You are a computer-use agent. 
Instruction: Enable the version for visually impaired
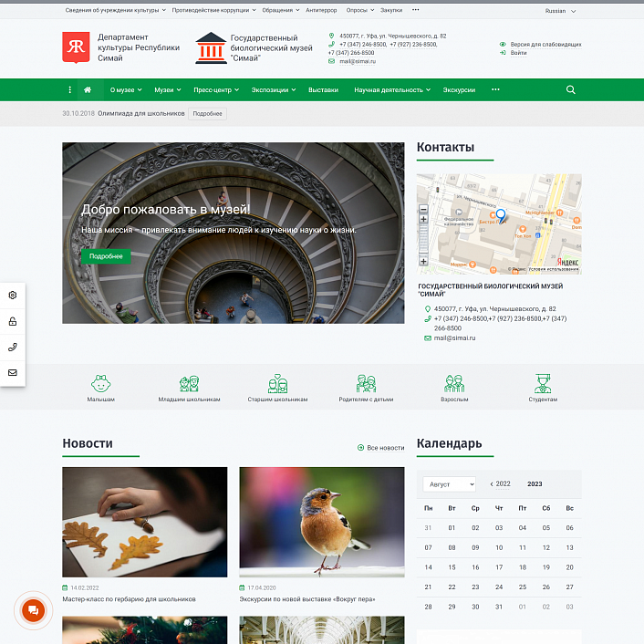tap(545, 44)
